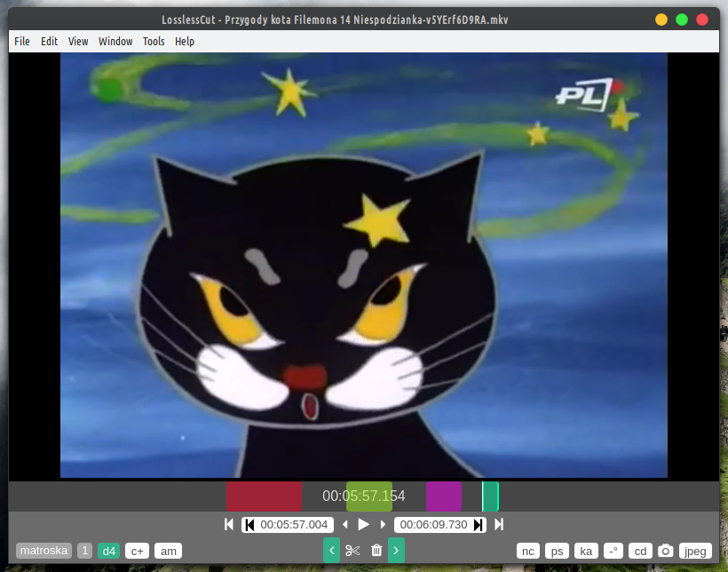The width and height of the screenshot is (728, 572).
Task: Open the Edit menu
Action: coord(49,42)
